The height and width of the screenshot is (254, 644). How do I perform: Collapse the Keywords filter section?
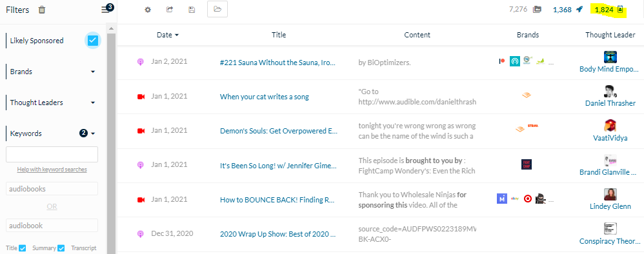[x=93, y=133]
